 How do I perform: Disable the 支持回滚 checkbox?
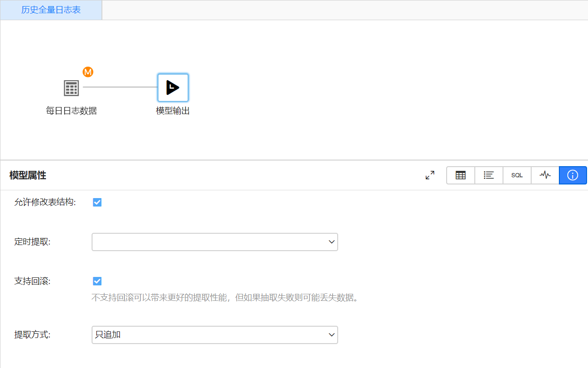point(97,281)
